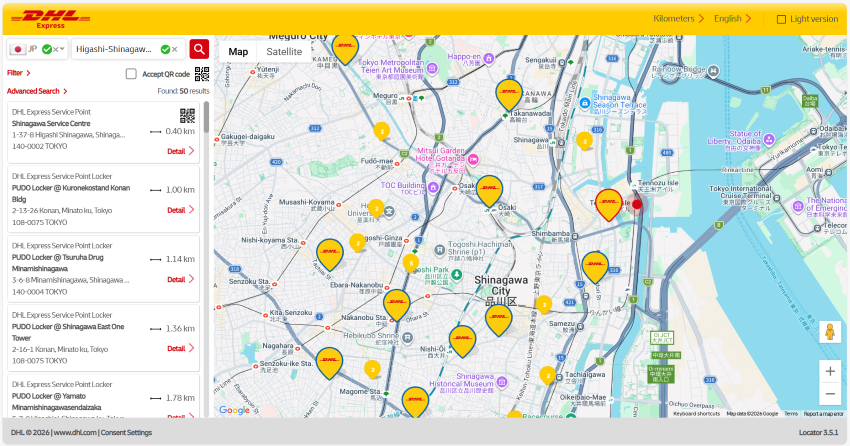Expand cluster marker 3 near Samezu

[544, 305]
